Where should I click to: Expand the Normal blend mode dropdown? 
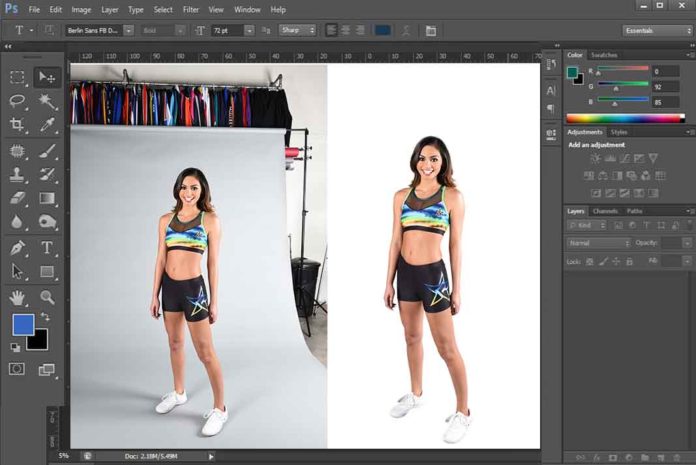point(598,243)
